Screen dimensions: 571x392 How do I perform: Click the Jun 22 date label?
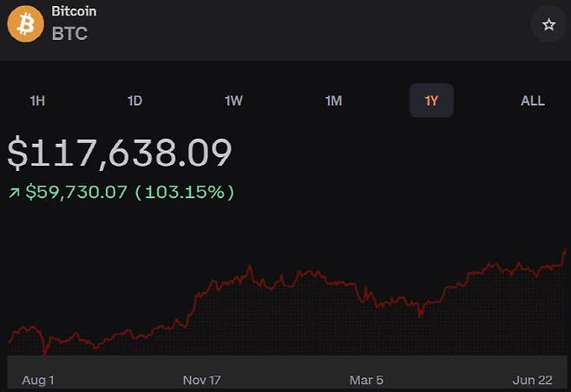coord(532,380)
